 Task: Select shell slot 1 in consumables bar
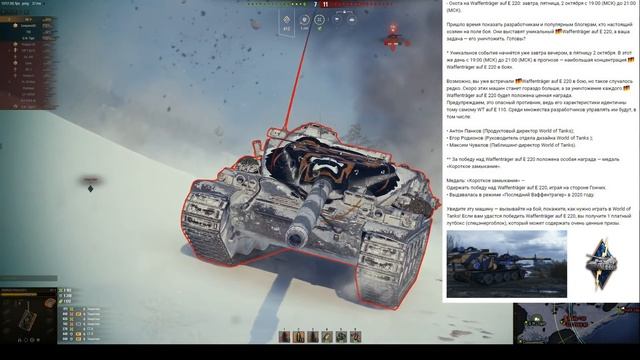click(284, 337)
